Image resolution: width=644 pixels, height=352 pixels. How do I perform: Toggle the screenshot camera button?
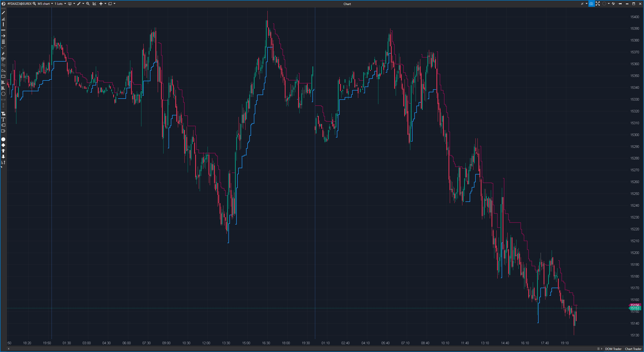tap(591, 4)
